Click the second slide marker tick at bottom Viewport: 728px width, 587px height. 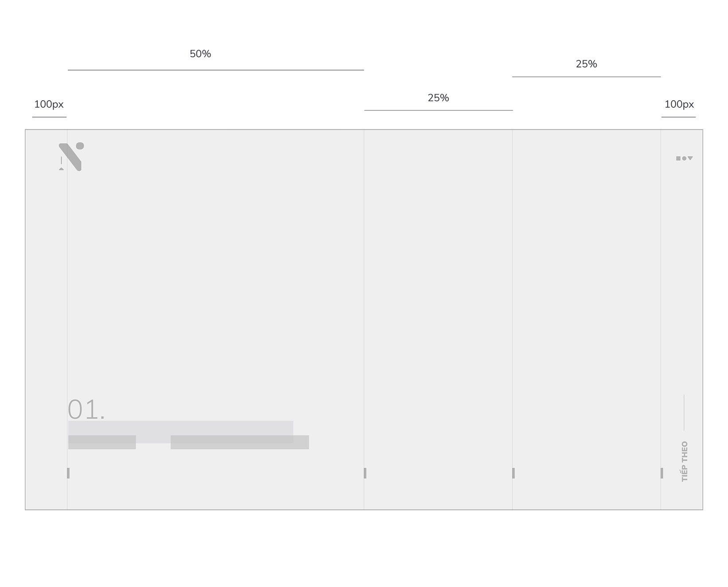365,473
